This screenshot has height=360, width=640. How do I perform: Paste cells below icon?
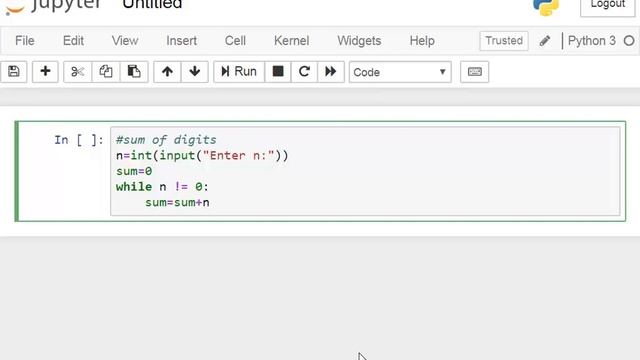(134, 72)
